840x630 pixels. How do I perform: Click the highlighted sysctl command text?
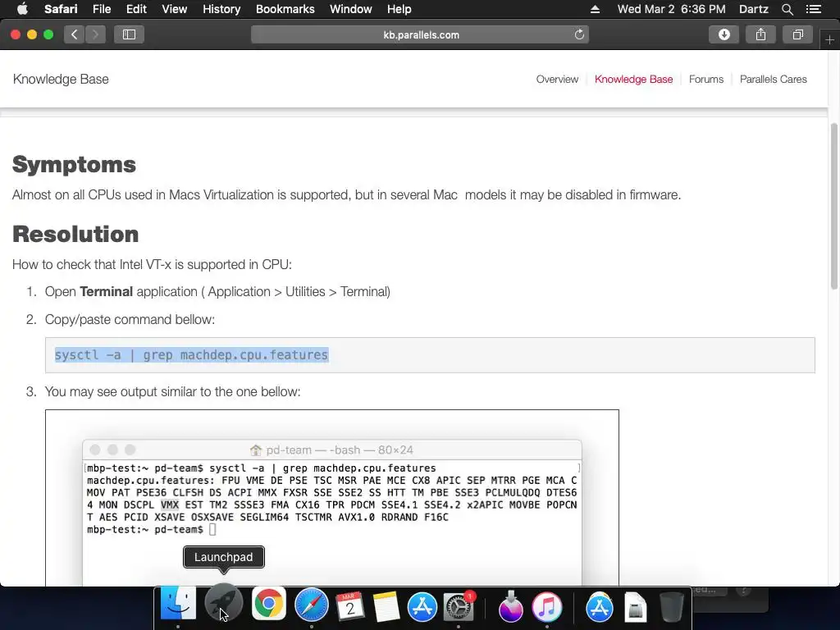pyautogui.click(x=191, y=354)
